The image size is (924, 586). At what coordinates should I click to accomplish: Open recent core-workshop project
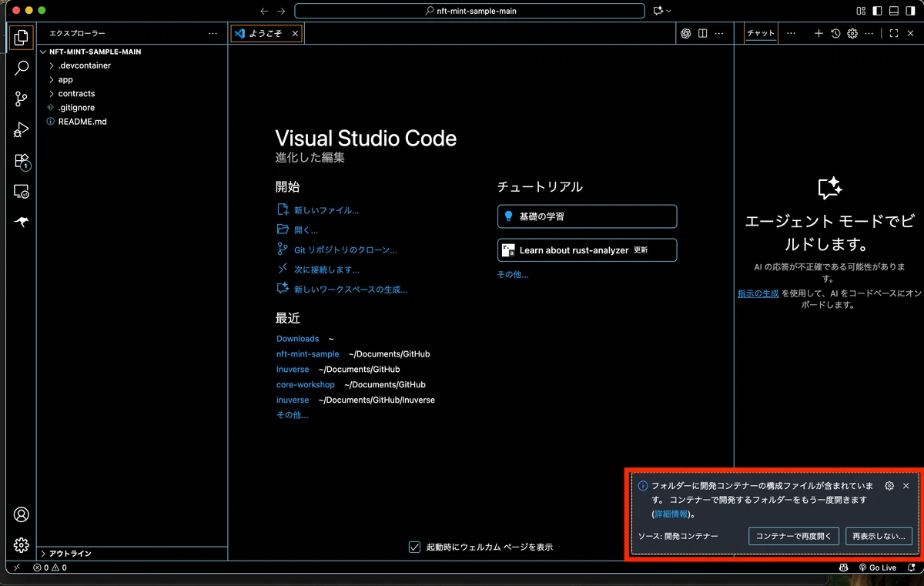pyautogui.click(x=306, y=384)
